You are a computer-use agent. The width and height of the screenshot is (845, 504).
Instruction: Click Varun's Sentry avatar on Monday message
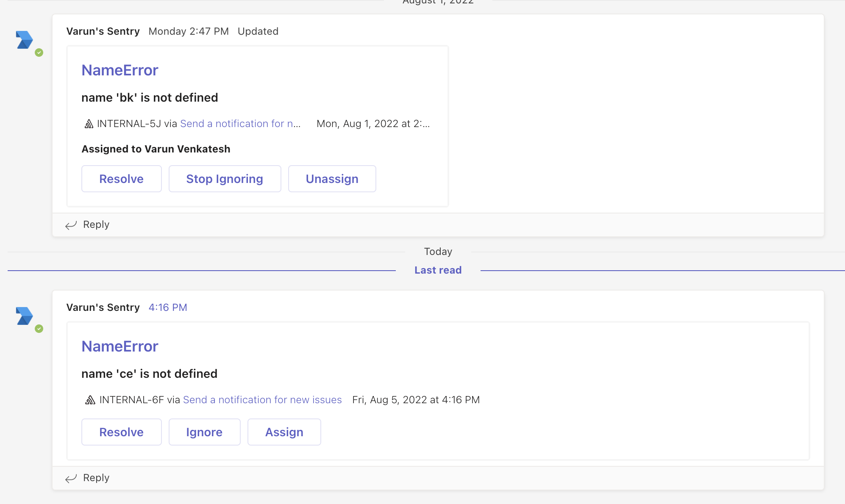[24, 40]
